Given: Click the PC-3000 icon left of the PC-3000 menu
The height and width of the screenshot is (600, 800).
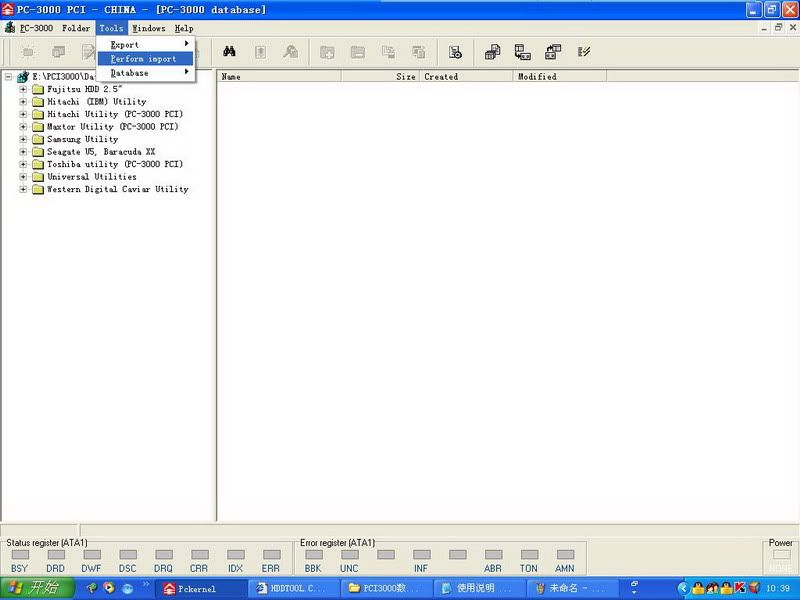Looking at the screenshot, I should point(10,28).
